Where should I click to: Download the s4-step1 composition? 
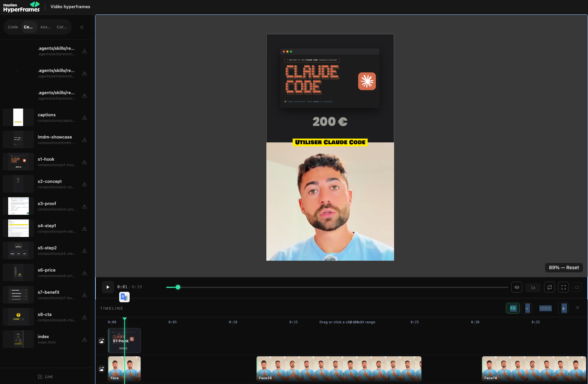pos(85,228)
